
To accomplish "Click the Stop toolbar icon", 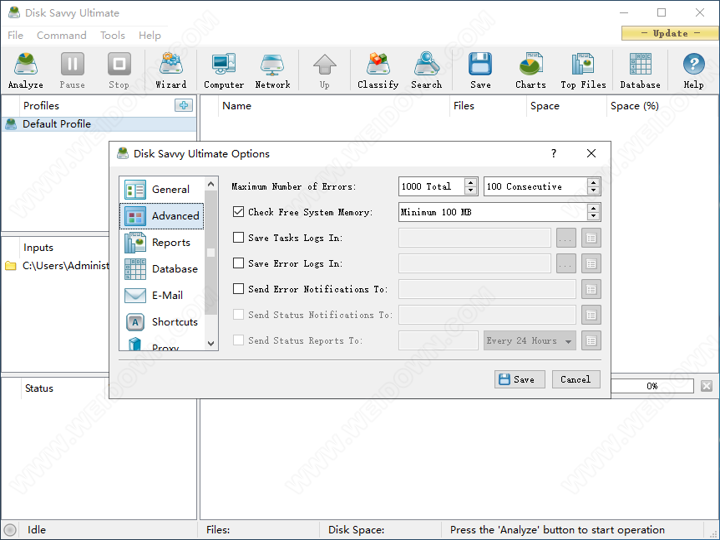I will pos(119,70).
